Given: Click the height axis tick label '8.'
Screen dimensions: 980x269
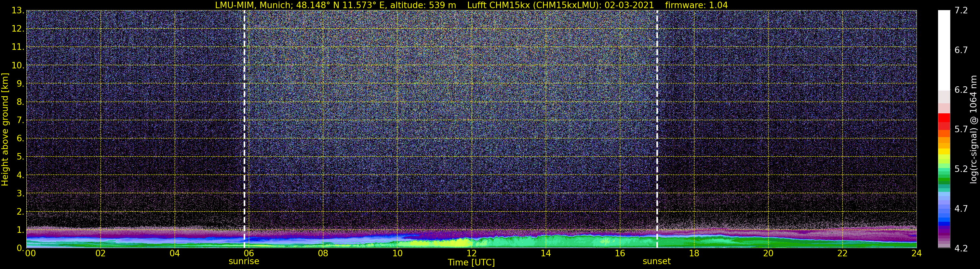Looking at the screenshot, I should [20, 102].
